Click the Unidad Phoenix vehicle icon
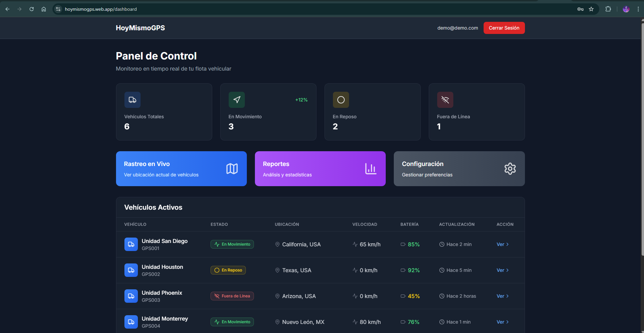This screenshot has width=644, height=333. (131, 296)
